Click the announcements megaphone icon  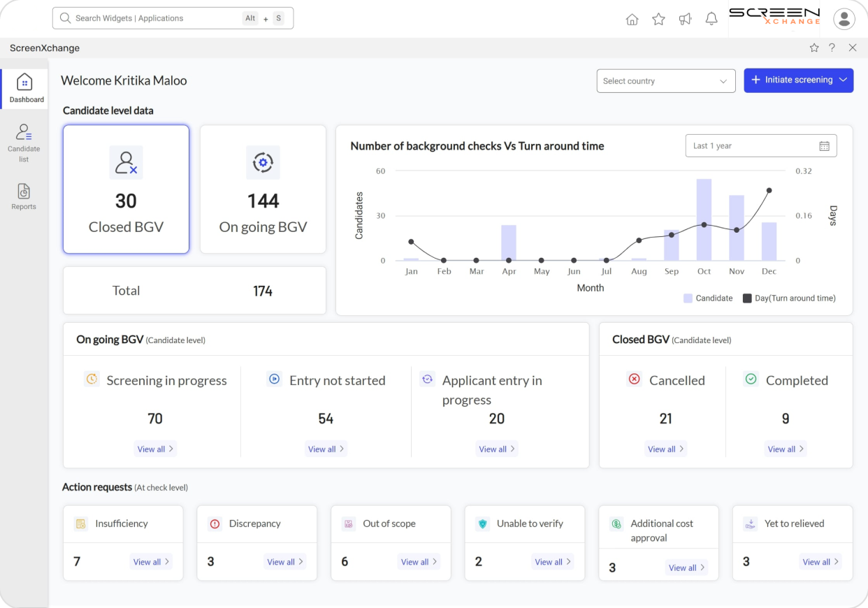tap(685, 19)
